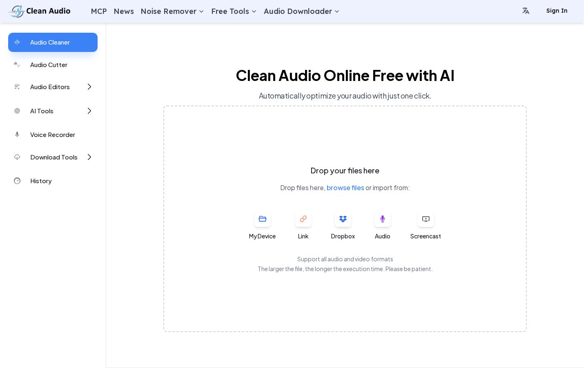The image size is (588, 368).
Task: Import via the Link chain icon
Action: coord(303,219)
